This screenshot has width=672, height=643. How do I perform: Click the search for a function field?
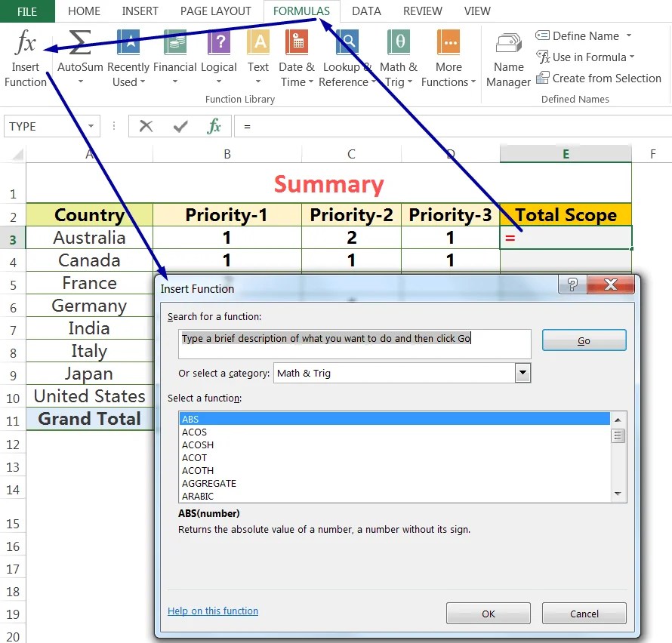355,344
